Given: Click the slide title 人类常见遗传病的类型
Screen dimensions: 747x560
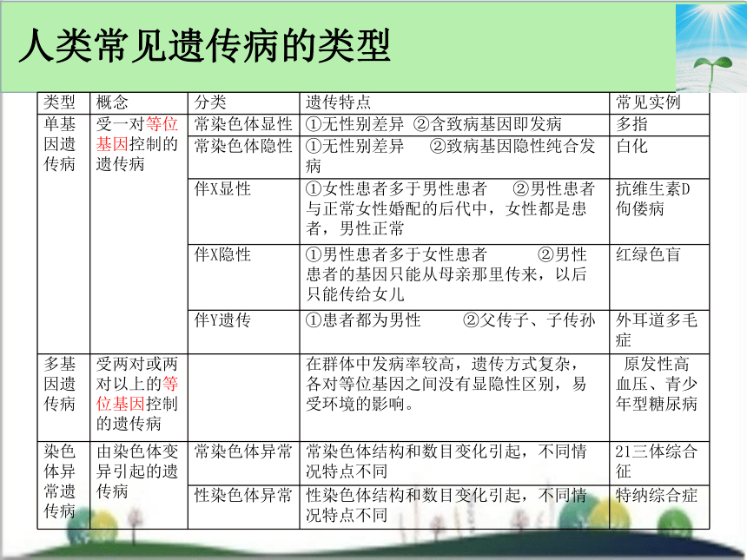Looking at the screenshot, I should pos(204,46).
